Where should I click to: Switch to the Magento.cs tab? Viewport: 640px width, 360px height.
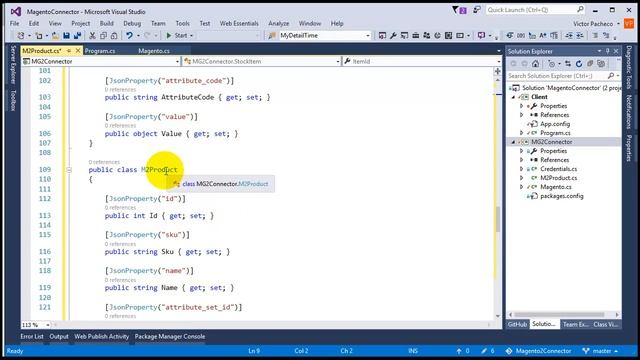[154, 51]
